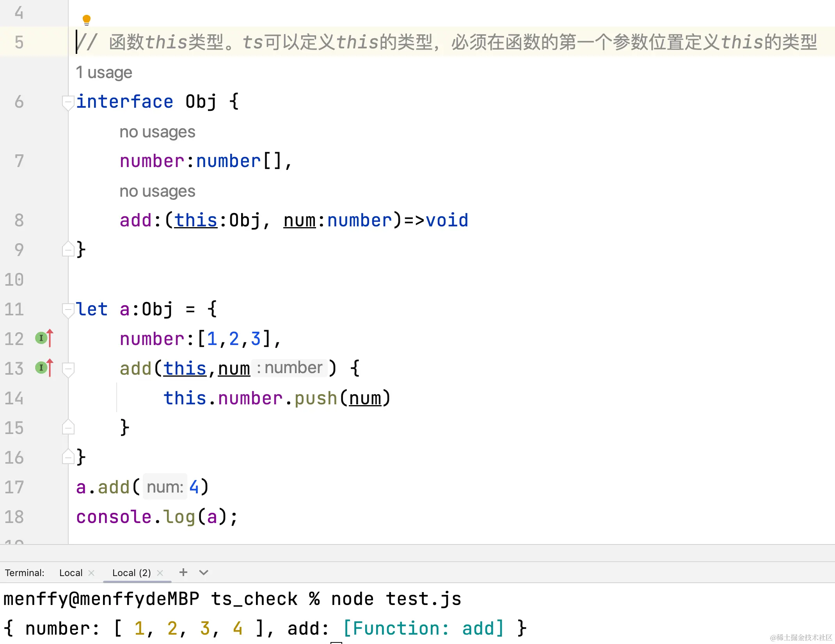Viewport: 835px width, 644px height.
Task: Click the fold end marker on line 9
Action: click(68, 250)
